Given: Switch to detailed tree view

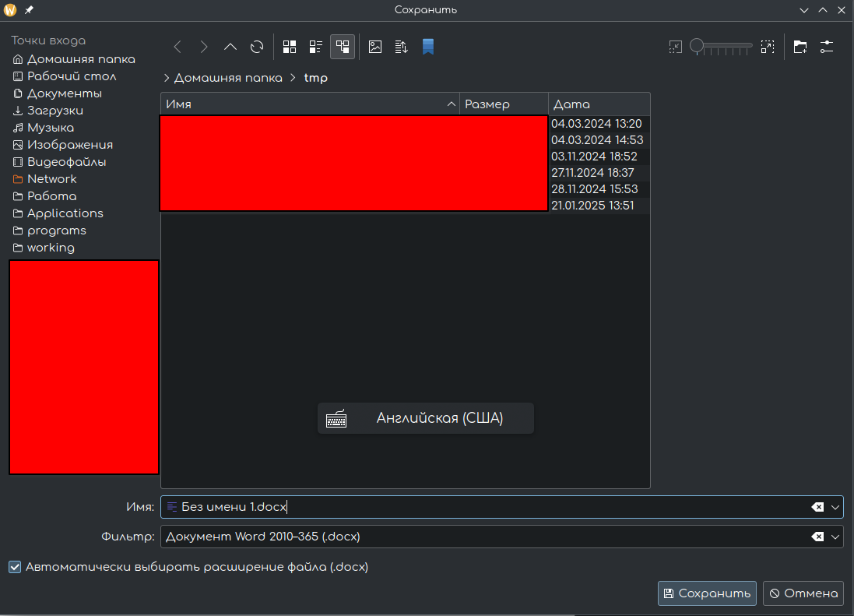Looking at the screenshot, I should pos(343,47).
